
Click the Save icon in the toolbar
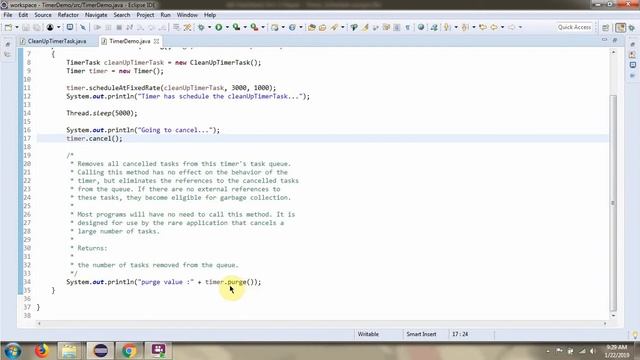click(x=26, y=27)
